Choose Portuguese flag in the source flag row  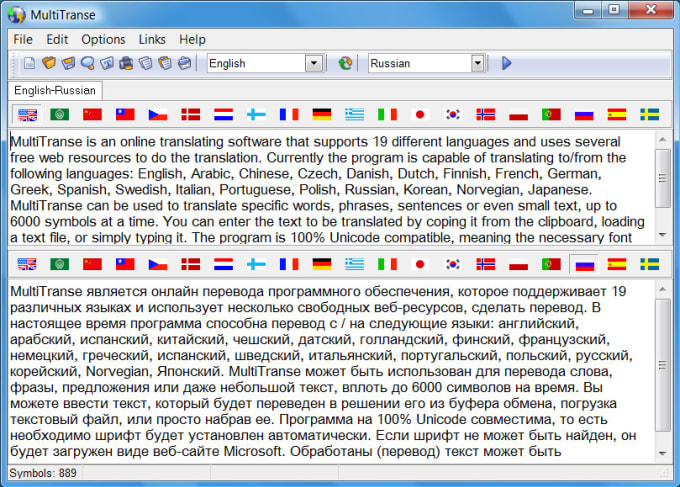point(551,114)
